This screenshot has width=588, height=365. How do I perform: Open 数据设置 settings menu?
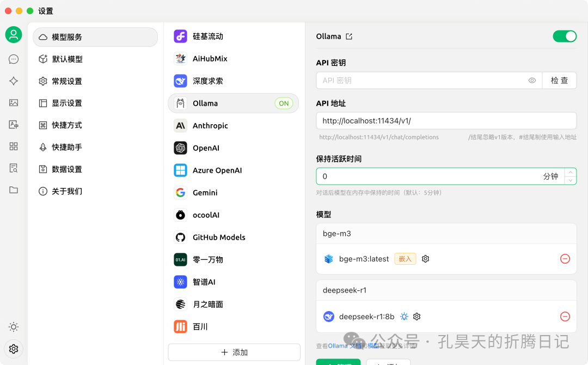pyautogui.click(x=95, y=169)
